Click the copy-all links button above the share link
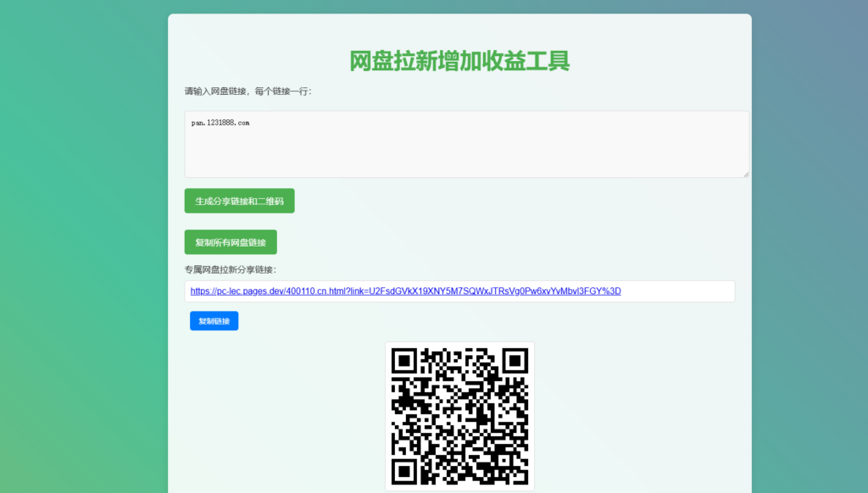This screenshot has height=493, width=868. pos(231,241)
